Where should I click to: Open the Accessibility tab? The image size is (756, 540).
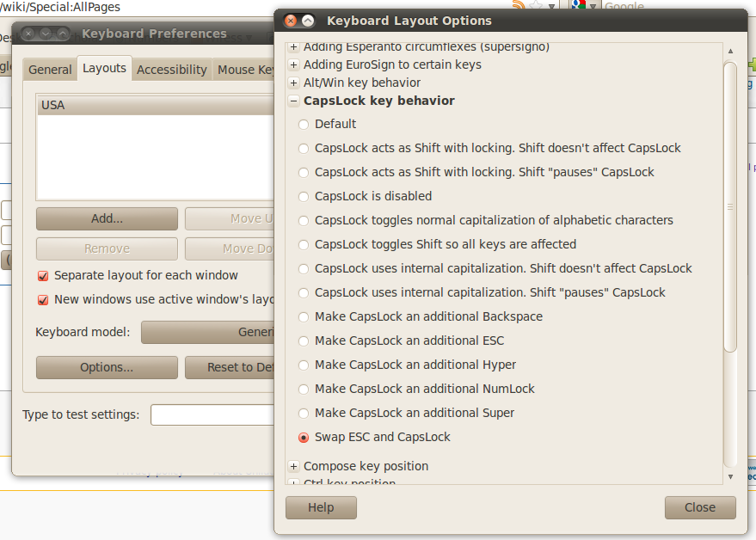tap(172, 70)
